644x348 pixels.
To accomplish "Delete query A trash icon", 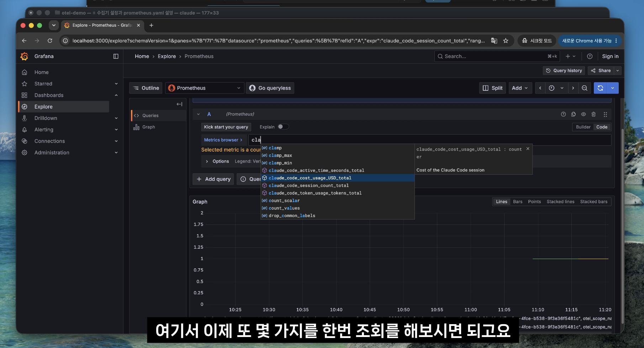I will click(x=593, y=114).
